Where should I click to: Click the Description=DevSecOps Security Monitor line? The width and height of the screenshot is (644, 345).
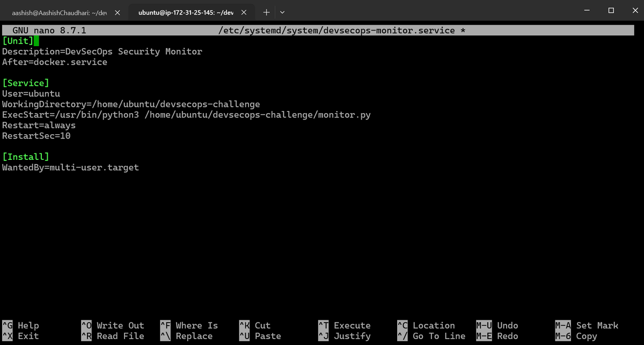(103, 52)
